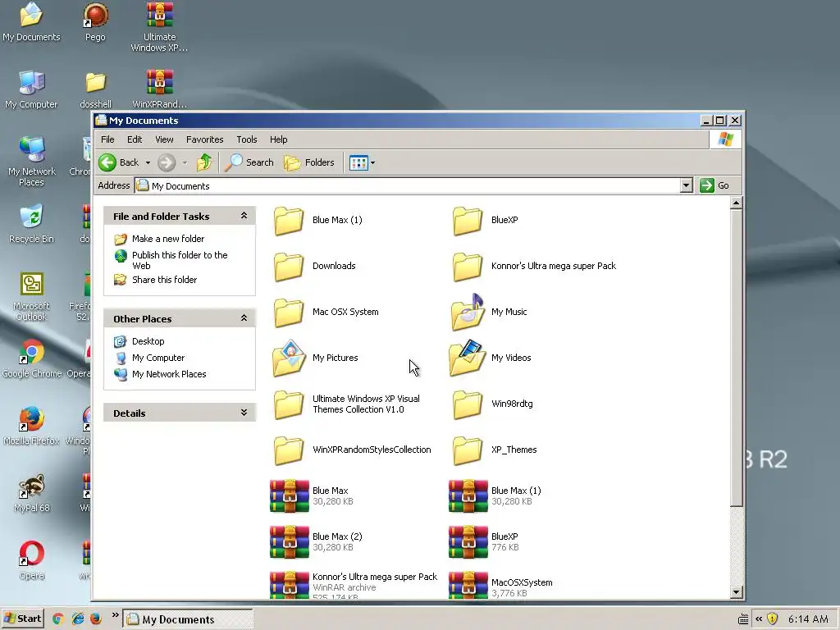
Task: Expand the Address bar dropdown
Action: point(687,186)
